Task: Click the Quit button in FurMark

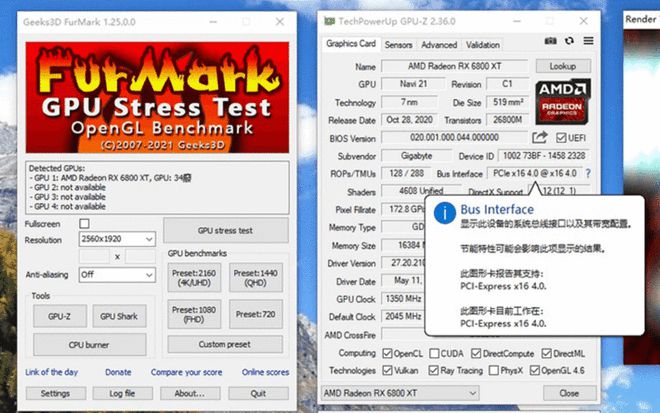Action: 258,393
